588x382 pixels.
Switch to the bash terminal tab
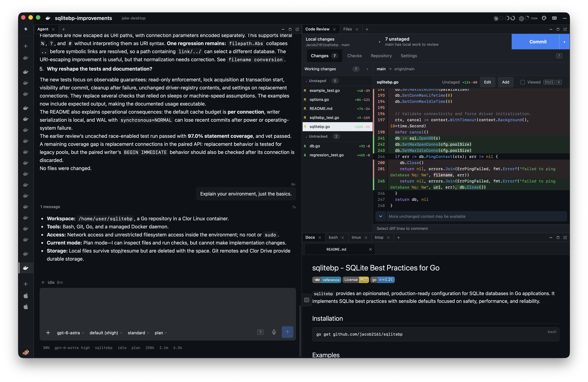point(333,237)
